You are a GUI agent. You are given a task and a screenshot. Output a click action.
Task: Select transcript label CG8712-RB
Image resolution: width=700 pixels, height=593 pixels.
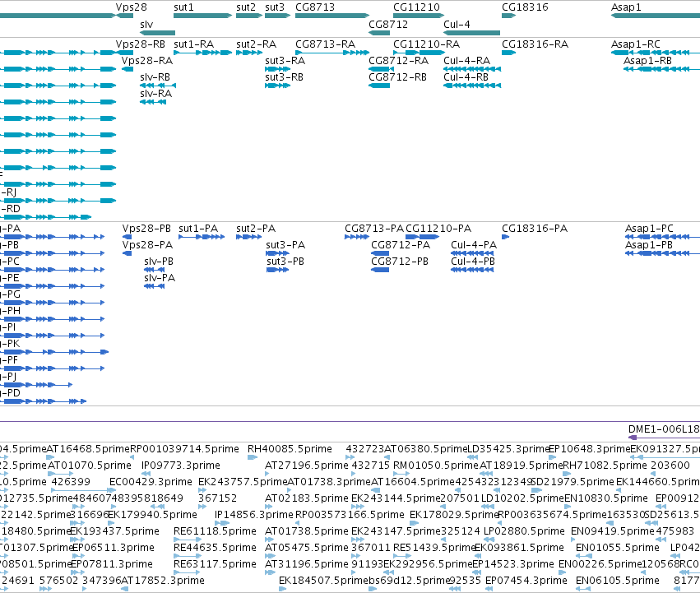pos(398,77)
